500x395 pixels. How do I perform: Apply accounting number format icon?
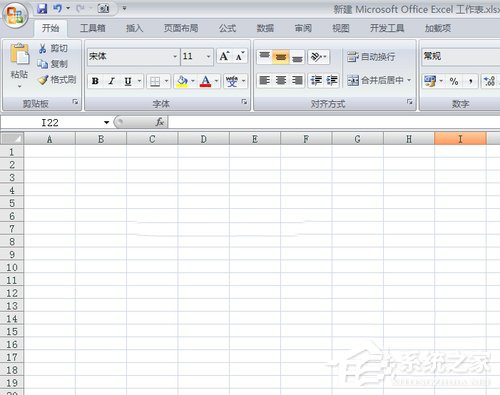pos(430,81)
